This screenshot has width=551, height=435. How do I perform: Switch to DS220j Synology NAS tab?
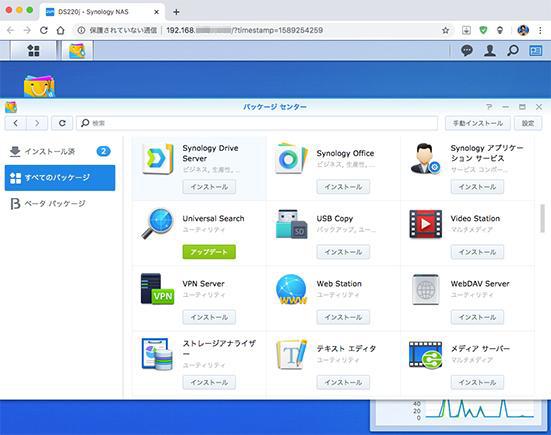102,12
